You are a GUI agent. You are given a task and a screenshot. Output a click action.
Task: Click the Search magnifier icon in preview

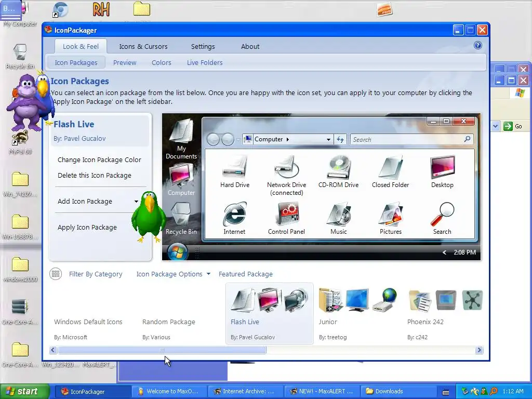pos(443,214)
